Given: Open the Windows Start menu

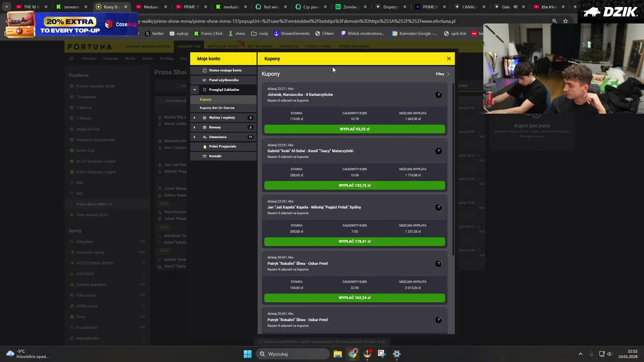Looking at the screenshot, I should pyautogui.click(x=248, y=354).
